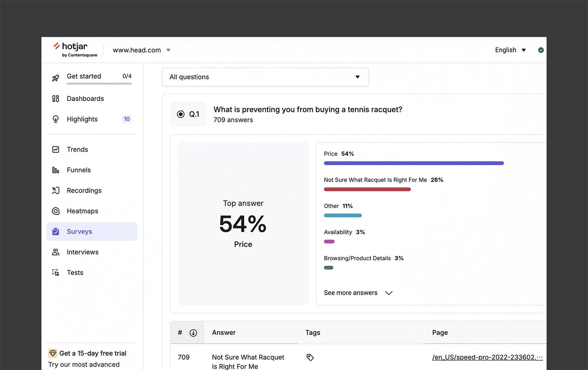
Task: Click the Dashboards grid icon
Action: point(56,99)
